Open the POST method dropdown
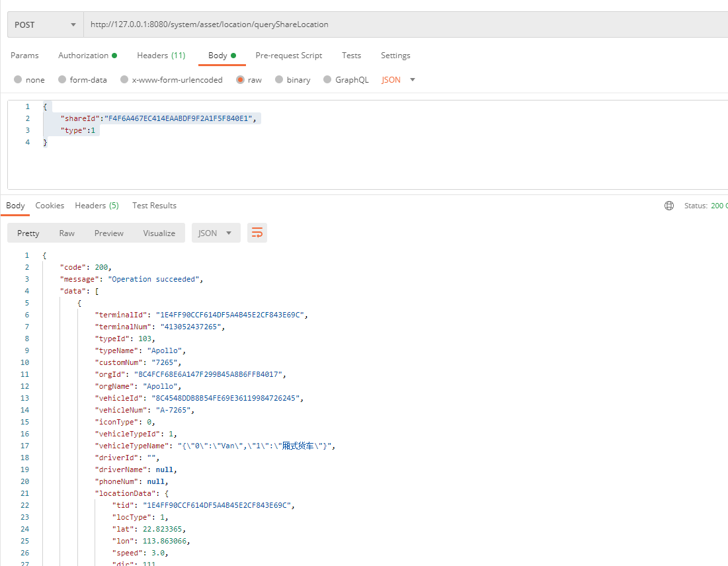 pyautogui.click(x=45, y=24)
